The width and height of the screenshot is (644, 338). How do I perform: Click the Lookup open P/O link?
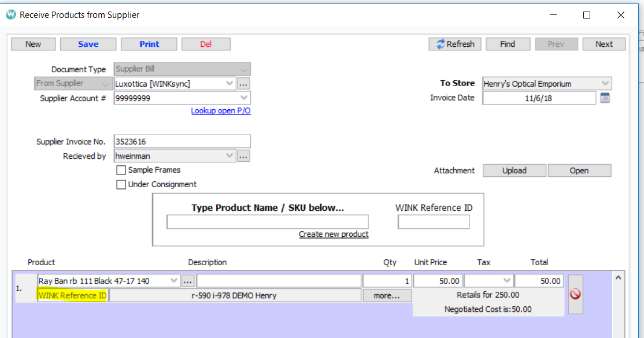[220, 110]
